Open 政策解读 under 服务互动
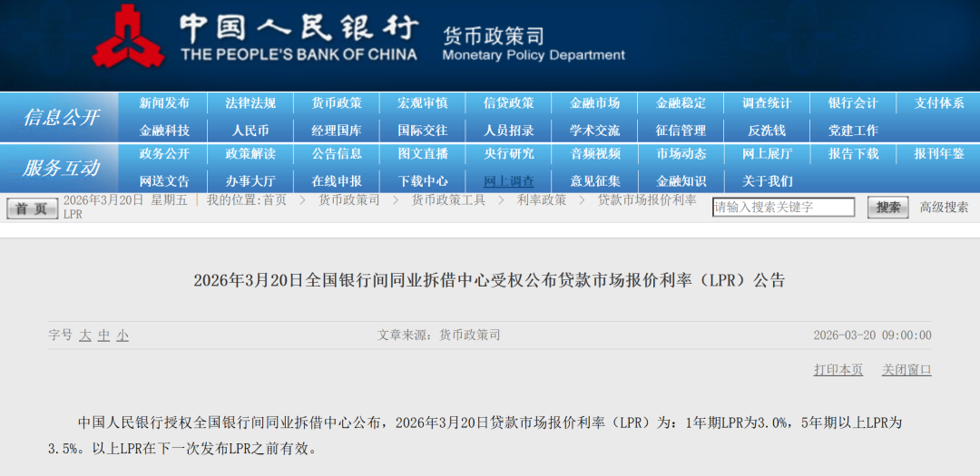Viewport: 980px width, 476px height. click(x=250, y=154)
